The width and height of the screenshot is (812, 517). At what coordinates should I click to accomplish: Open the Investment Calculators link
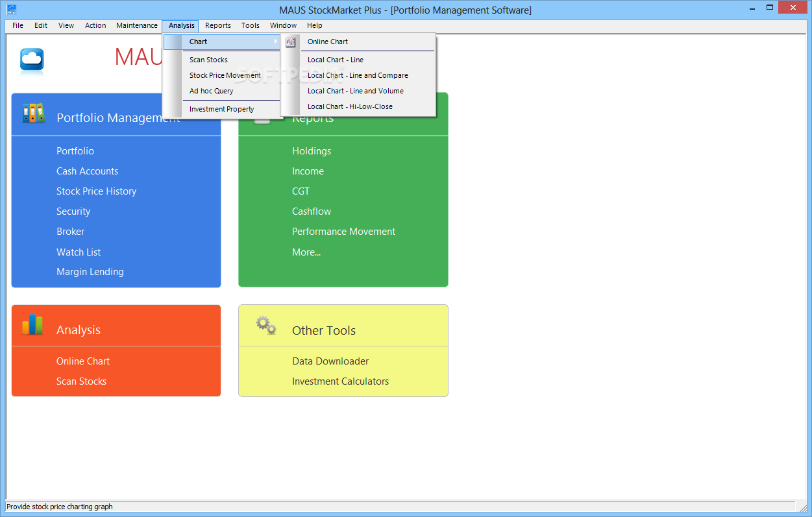pyautogui.click(x=340, y=381)
